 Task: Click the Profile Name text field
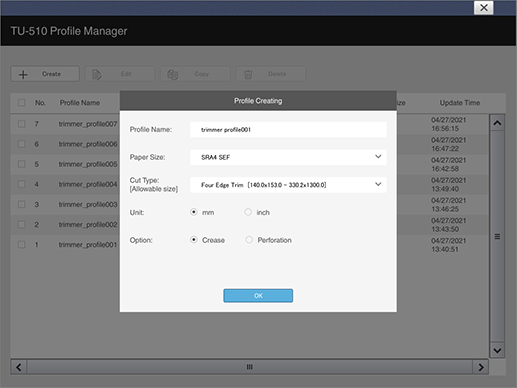coord(288,130)
